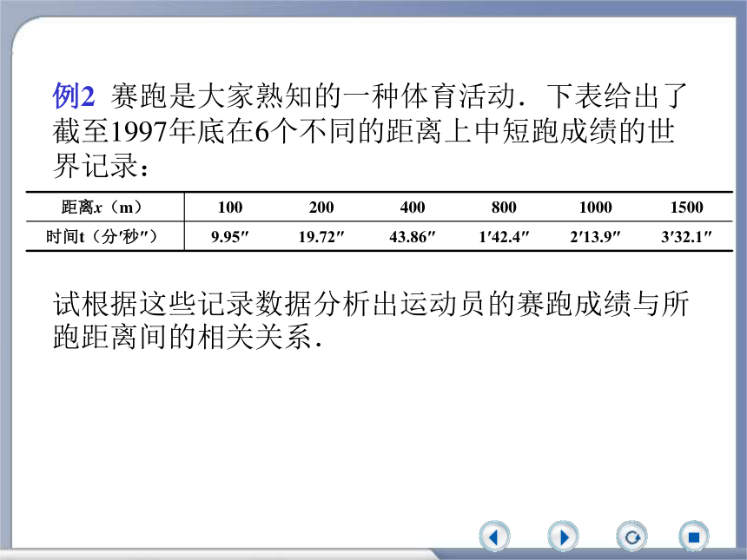Click the circular replay/refresh button
The image size is (747, 560).
coord(631,537)
